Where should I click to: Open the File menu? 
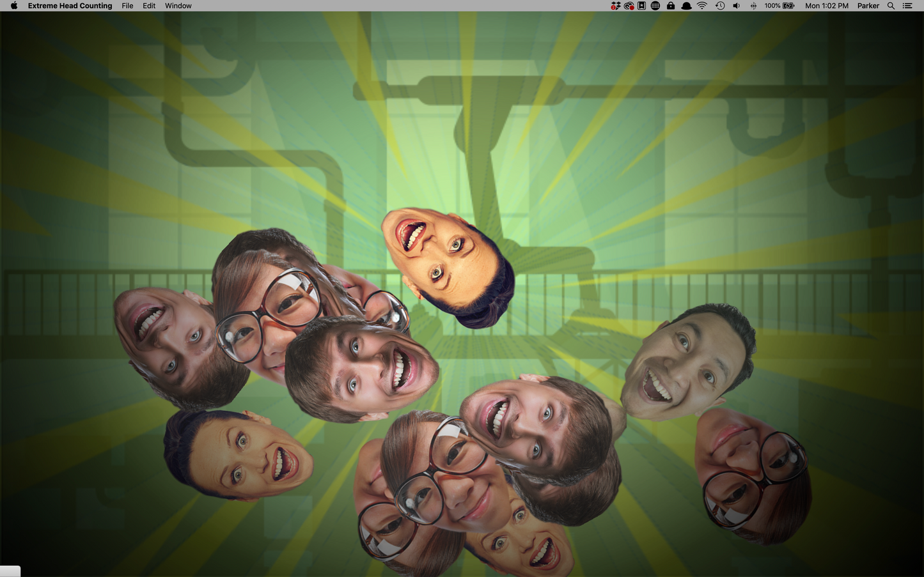[127, 6]
